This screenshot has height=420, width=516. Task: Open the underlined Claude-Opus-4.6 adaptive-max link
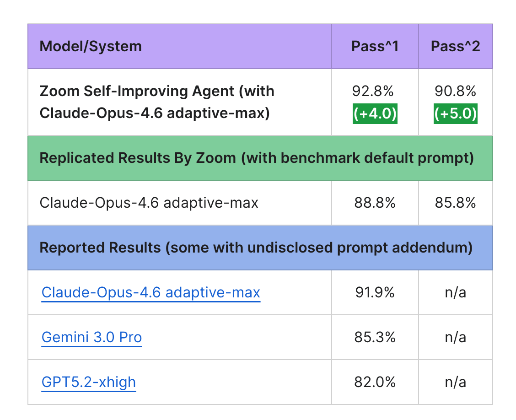pos(150,292)
